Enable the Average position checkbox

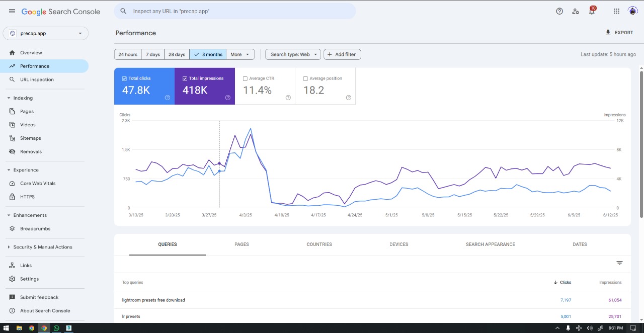(x=305, y=78)
